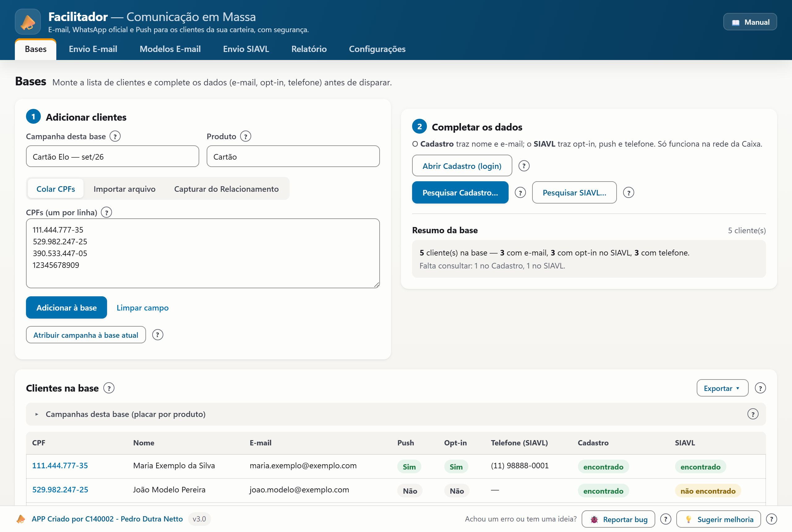Open the Configurações tab
792x532 pixels.
click(377, 49)
